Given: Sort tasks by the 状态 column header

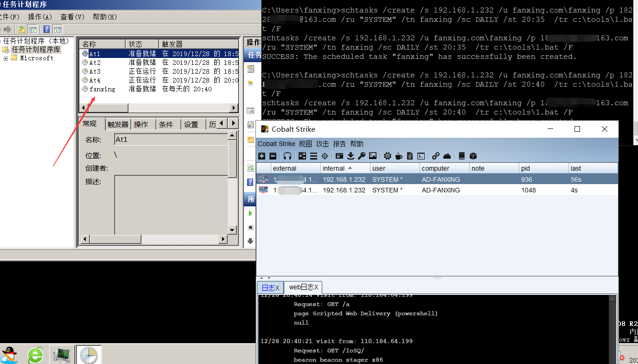Looking at the screenshot, I should pyautogui.click(x=142, y=44).
